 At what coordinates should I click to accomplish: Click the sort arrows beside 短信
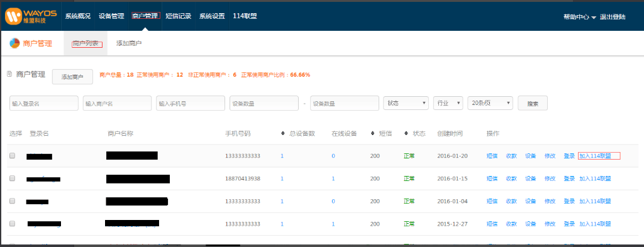click(x=372, y=133)
